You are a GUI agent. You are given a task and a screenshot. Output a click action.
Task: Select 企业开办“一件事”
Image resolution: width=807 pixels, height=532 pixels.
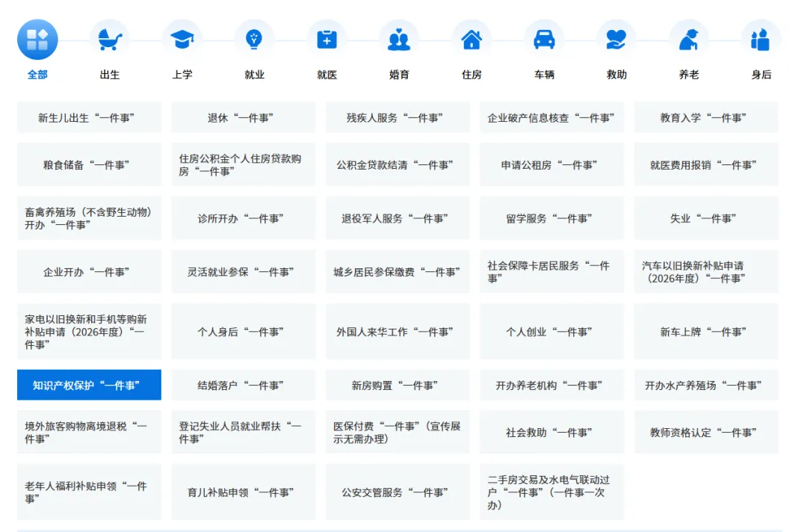coord(89,272)
